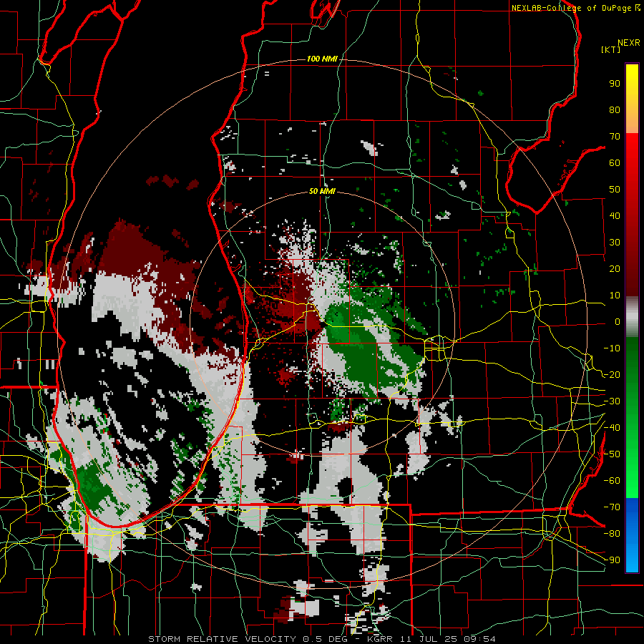644x644 pixels.
Task: Click the -70 scale value
Action: pos(612,507)
